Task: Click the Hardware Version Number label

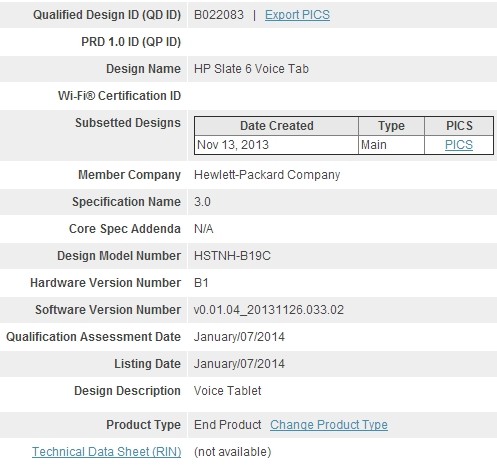Action: pos(105,283)
